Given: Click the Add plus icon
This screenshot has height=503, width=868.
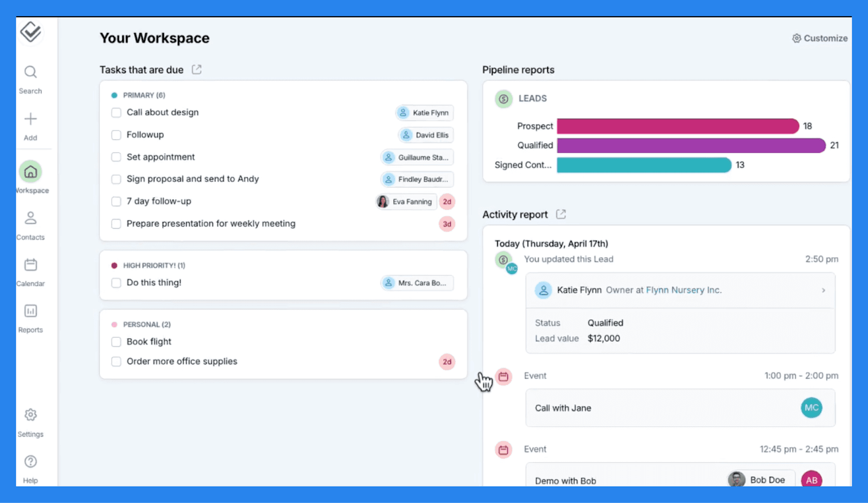Looking at the screenshot, I should coord(30,119).
